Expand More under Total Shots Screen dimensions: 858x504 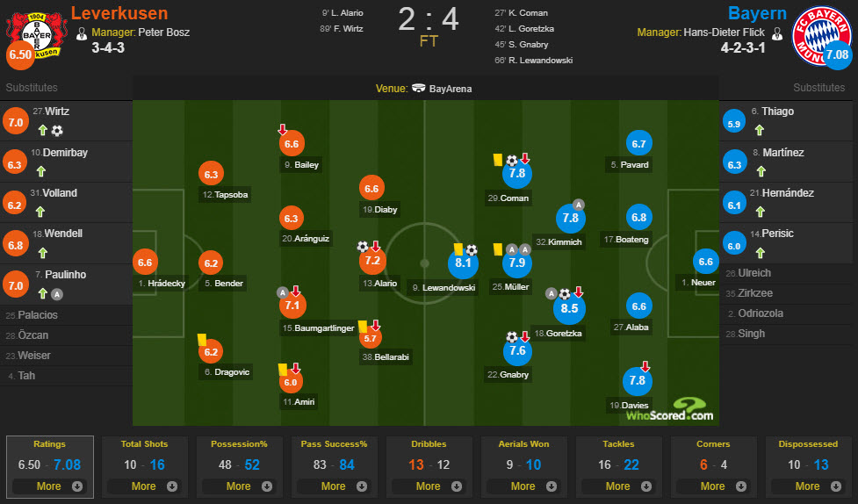pos(144,486)
